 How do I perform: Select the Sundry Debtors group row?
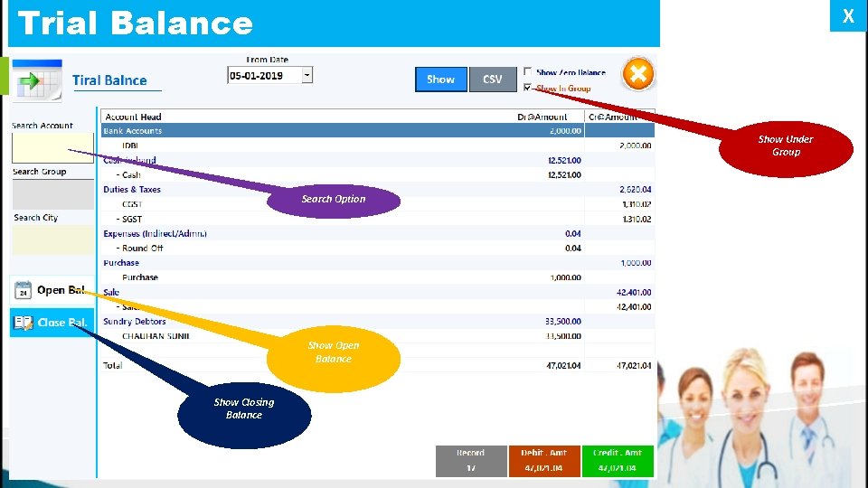click(378, 322)
